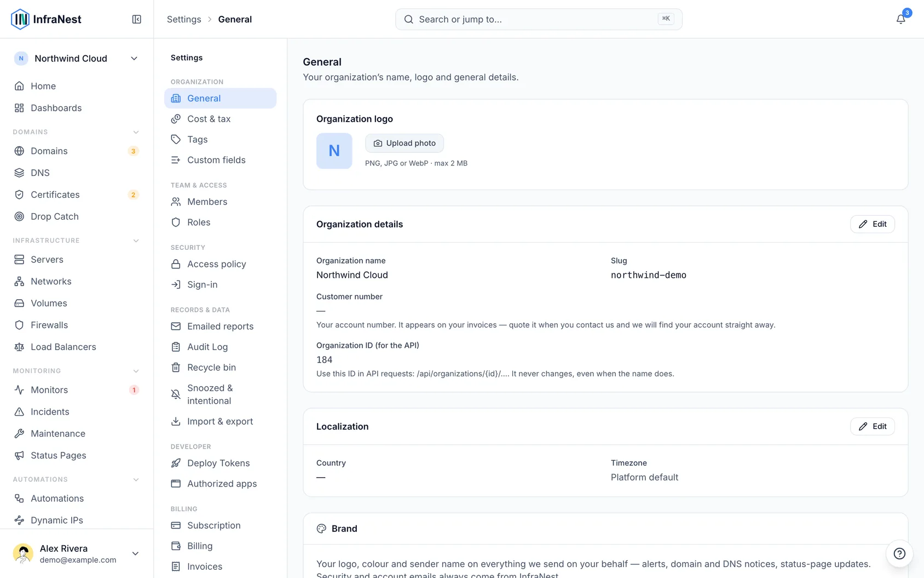Open Emailed reports settings
The height and width of the screenshot is (578, 924).
click(220, 327)
